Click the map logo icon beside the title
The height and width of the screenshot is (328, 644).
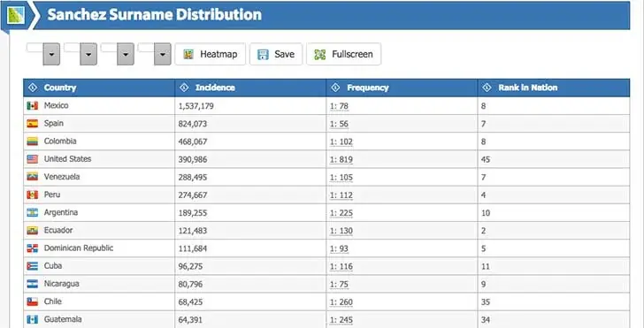[16, 15]
